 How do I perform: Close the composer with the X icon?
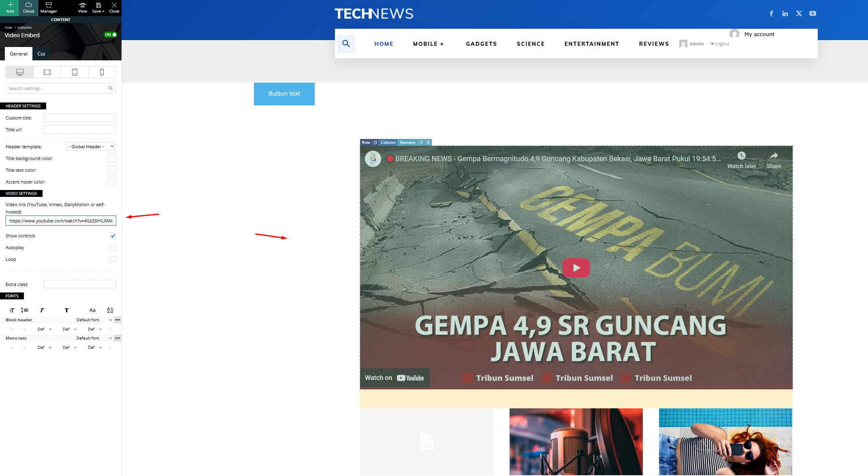(114, 5)
